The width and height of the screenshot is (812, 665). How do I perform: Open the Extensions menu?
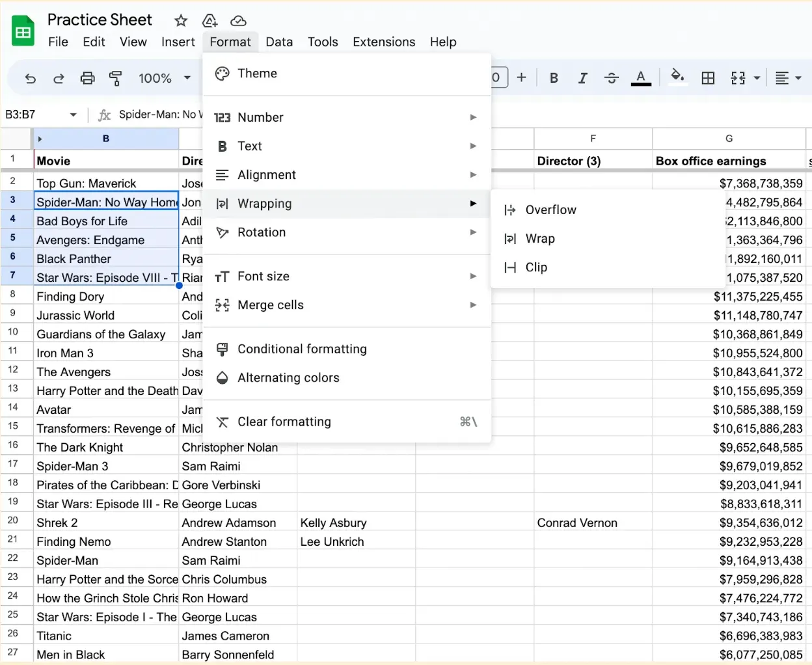384,42
